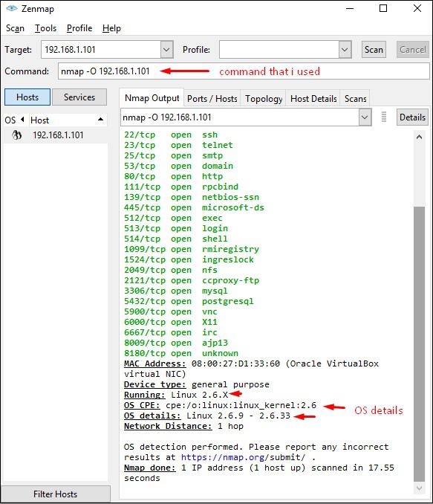Image resolution: width=433 pixels, height=504 pixels.
Task: Minimize the Zenmap window
Action: point(350,8)
